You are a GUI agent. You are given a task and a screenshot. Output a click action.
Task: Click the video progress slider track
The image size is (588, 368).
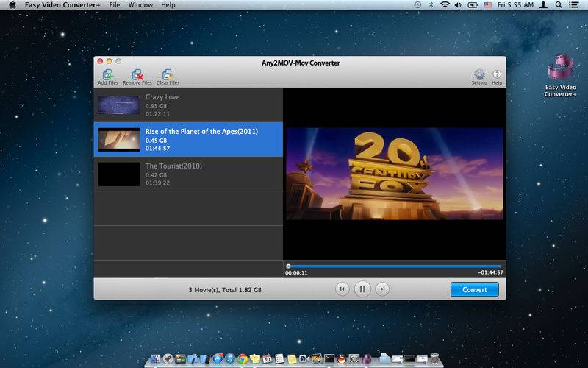pos(394,266)
